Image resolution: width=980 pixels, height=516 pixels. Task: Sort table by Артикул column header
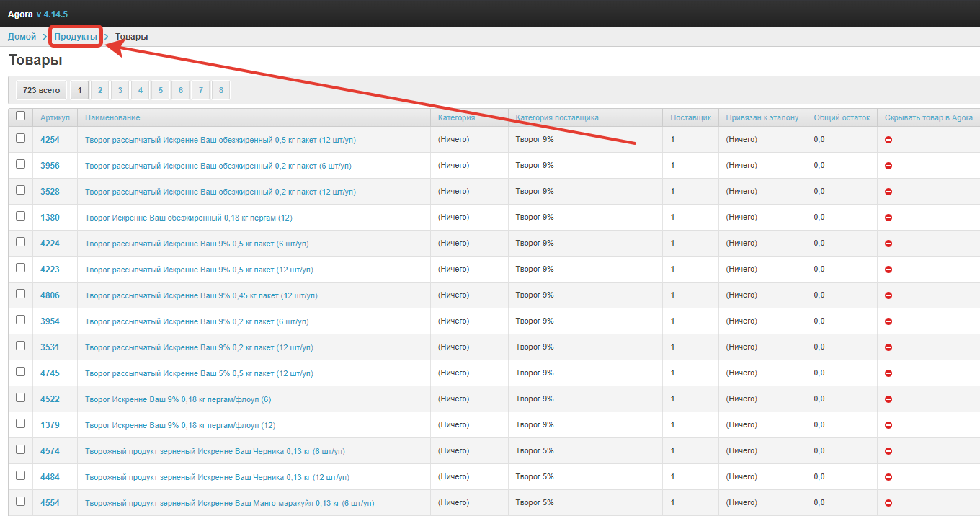tap(55, 117)
